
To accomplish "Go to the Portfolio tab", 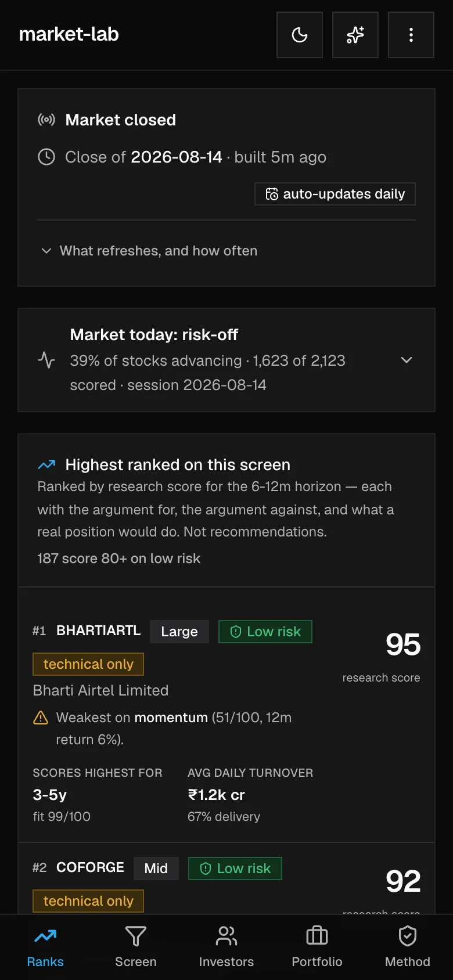I will 317,947.
